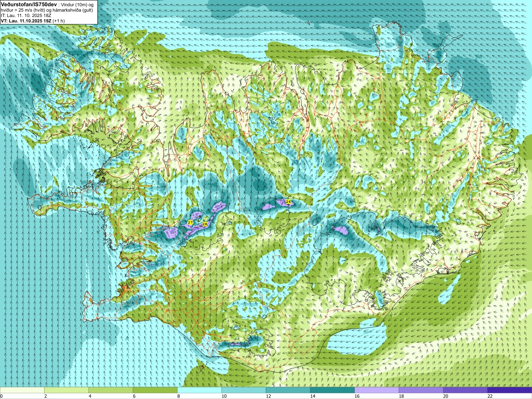Click the VT: Lau. 11.10.2025 19Z line

[32, 21]
